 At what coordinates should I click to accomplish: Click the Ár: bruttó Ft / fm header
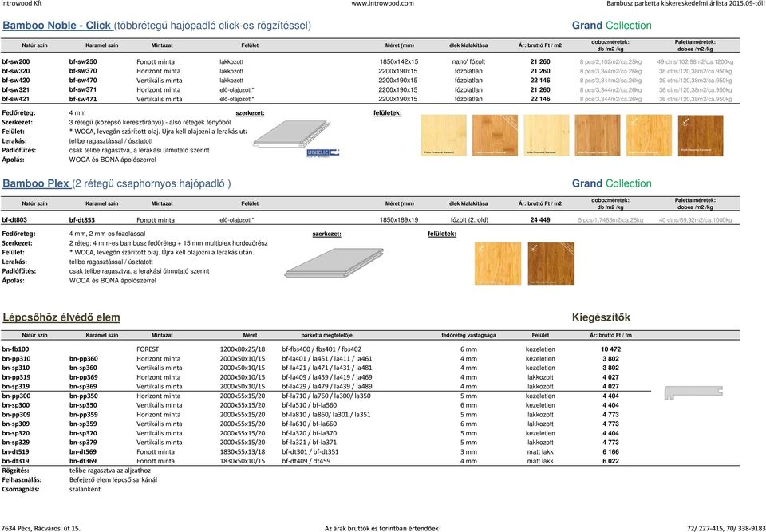(x=610, y=335)
